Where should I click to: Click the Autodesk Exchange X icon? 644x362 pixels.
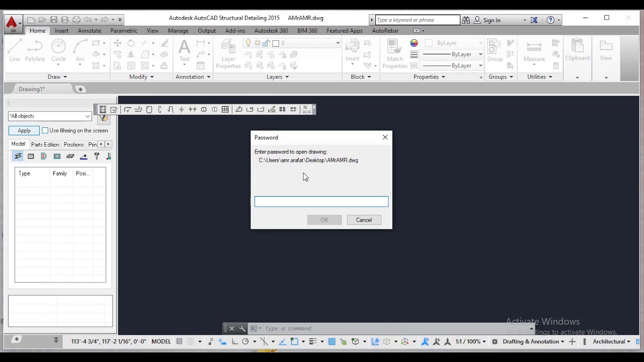pyautogui.click(x=534, y=20)
